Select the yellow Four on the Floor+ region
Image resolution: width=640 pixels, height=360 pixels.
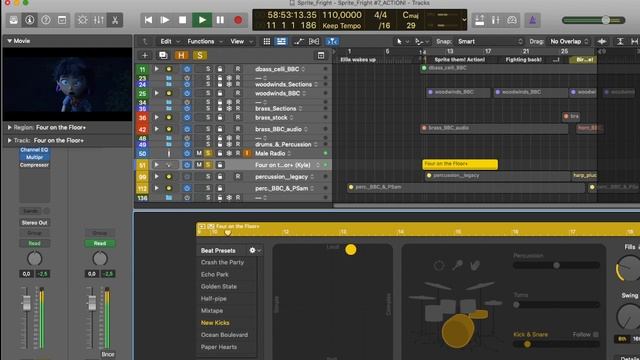(460, 164)
